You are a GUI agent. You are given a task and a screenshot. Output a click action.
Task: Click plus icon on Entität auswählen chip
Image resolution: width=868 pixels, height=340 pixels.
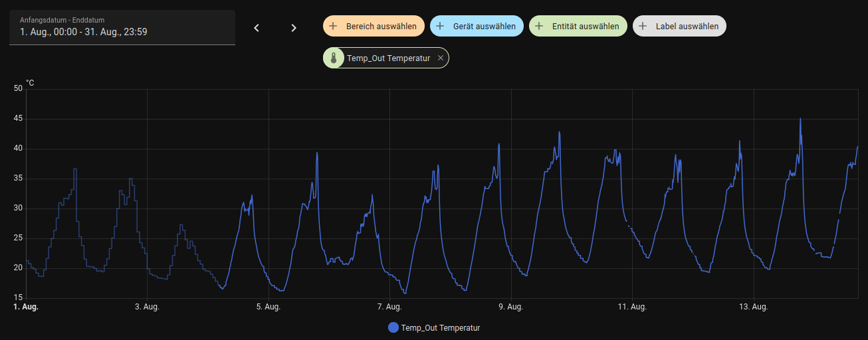(x=539, y=27)
